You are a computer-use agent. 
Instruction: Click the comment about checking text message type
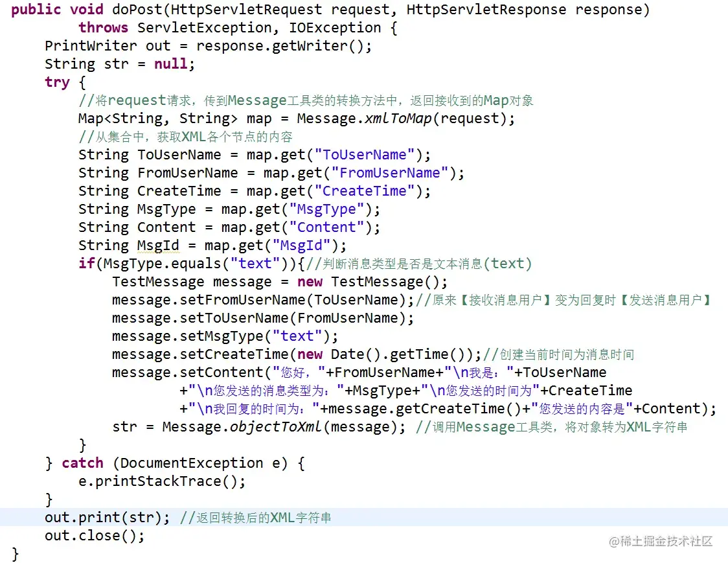419,264
